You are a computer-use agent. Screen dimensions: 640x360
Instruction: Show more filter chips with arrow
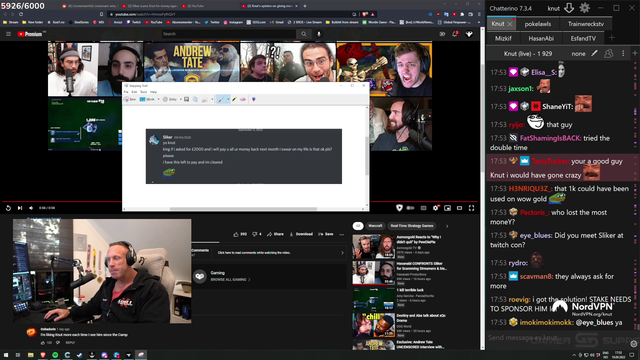click(x=447, y=226)
